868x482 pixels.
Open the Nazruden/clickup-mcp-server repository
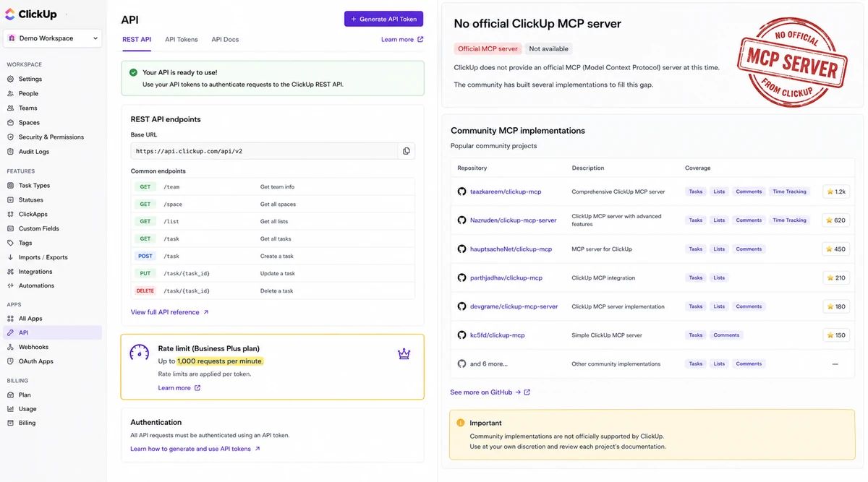pos(514,220)
